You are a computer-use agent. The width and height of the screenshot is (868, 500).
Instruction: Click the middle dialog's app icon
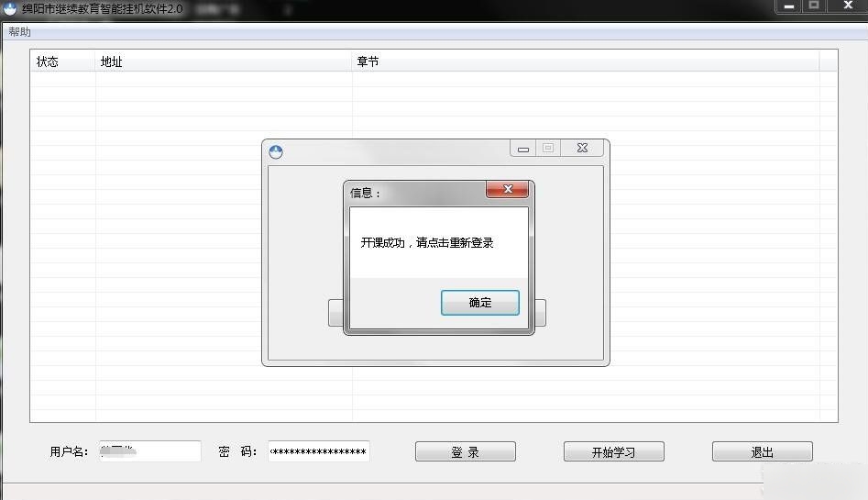coord(276,152)
